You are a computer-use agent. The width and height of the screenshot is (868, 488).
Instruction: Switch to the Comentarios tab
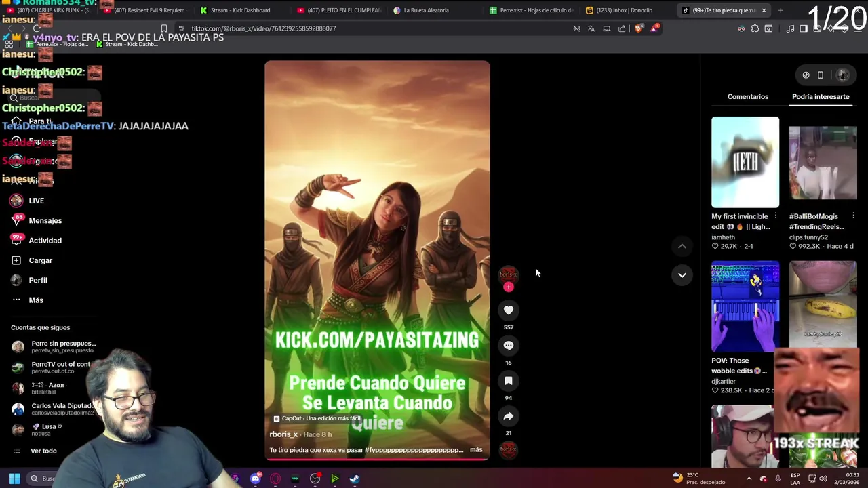748,96
